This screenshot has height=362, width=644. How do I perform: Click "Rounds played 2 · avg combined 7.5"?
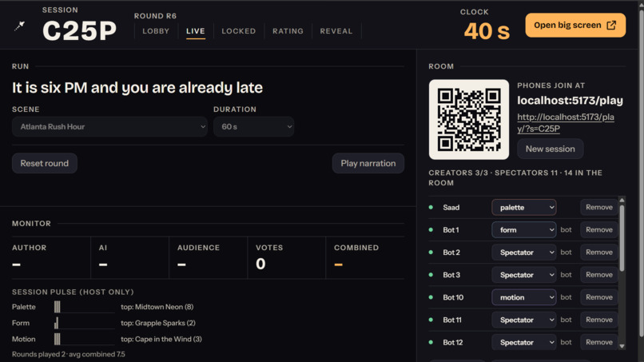click(x=69, y=354)
